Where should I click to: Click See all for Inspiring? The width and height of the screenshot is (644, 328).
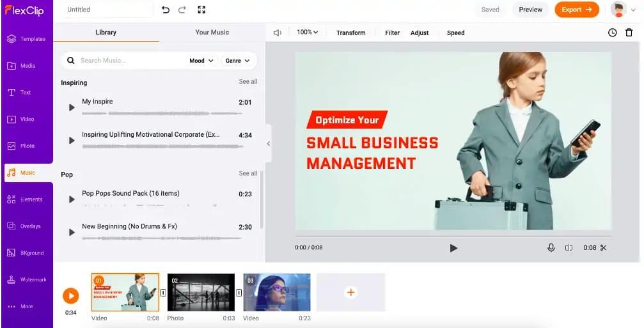coord(248,82)
